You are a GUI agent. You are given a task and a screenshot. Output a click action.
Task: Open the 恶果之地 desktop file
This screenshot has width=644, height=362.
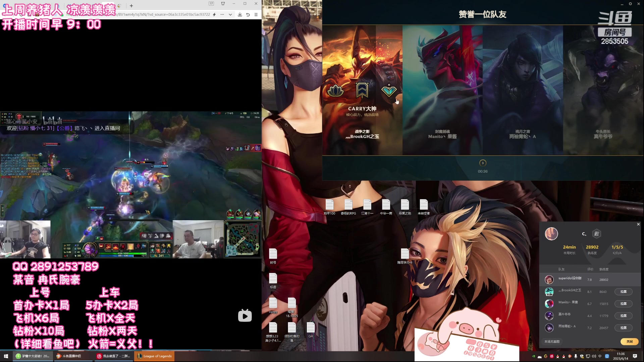[x=405, y=207]
